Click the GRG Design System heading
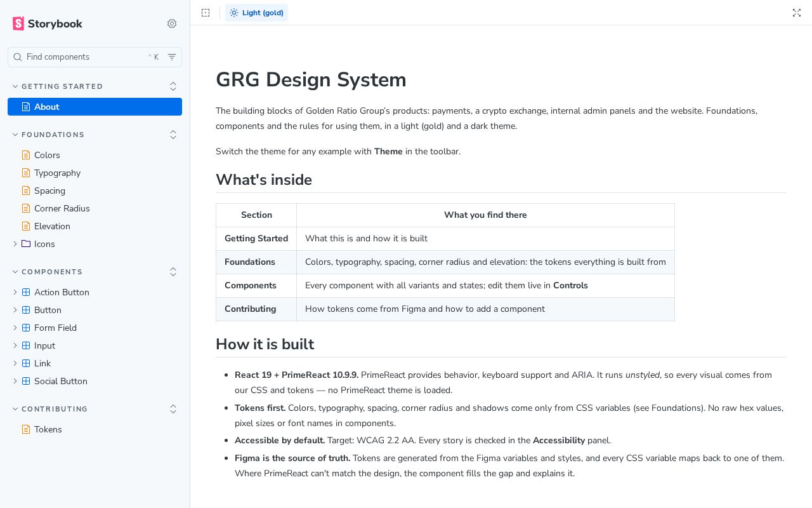The width and height of the screenshot is (812, 508). pos(311,79)
